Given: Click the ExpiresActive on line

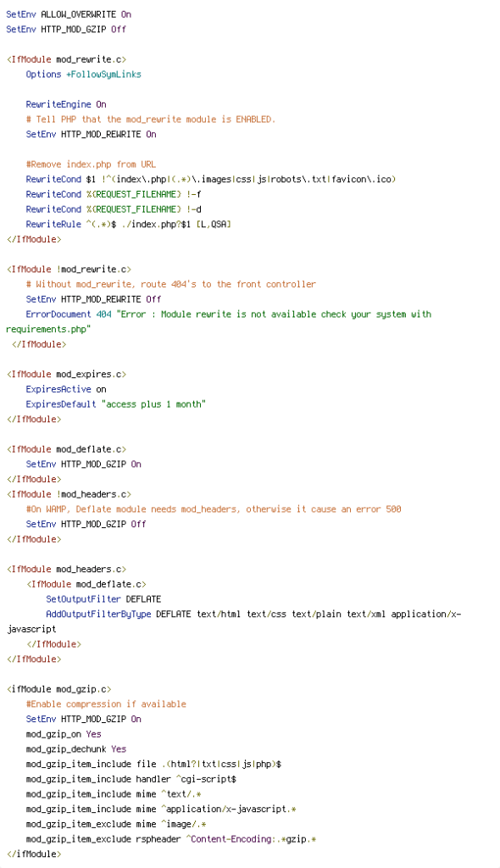Looking at the screenshot, I should pos(66,389).
